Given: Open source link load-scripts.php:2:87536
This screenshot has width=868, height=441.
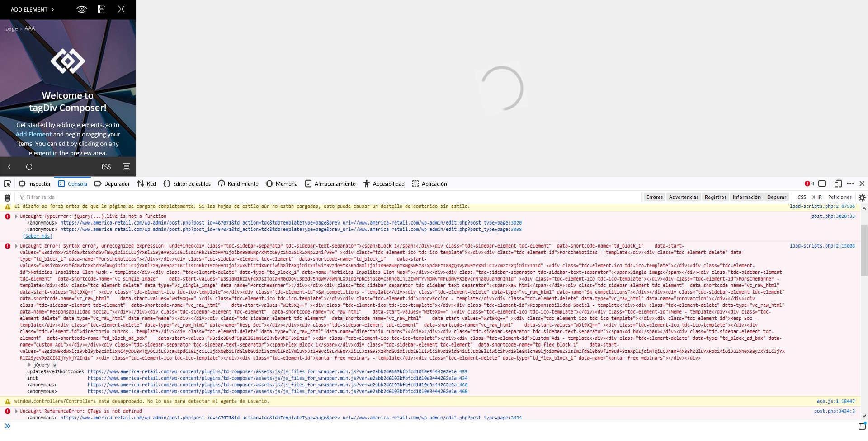Looking at the screenshot, I should (x=822, y=206).
